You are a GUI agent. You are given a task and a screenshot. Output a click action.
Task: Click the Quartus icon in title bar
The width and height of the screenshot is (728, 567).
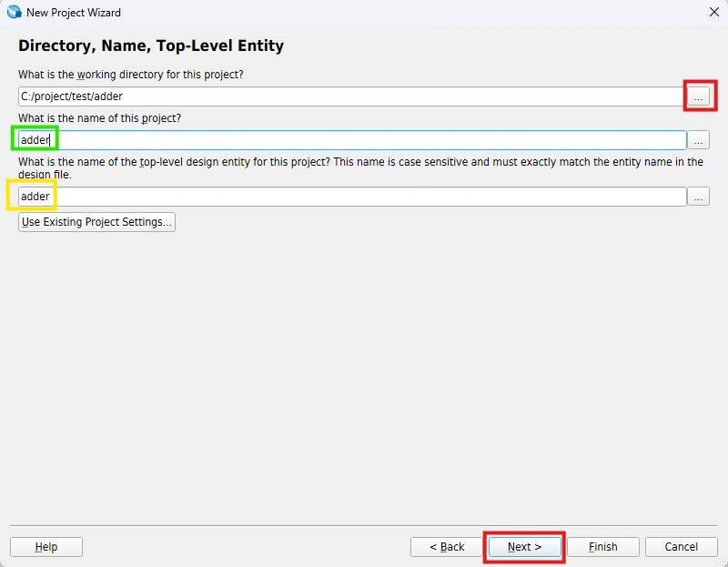pyautogui.click(x=14, y=13)
